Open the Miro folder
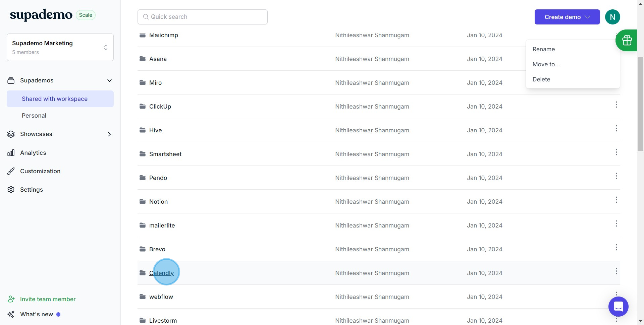 (x=155, y=83)
